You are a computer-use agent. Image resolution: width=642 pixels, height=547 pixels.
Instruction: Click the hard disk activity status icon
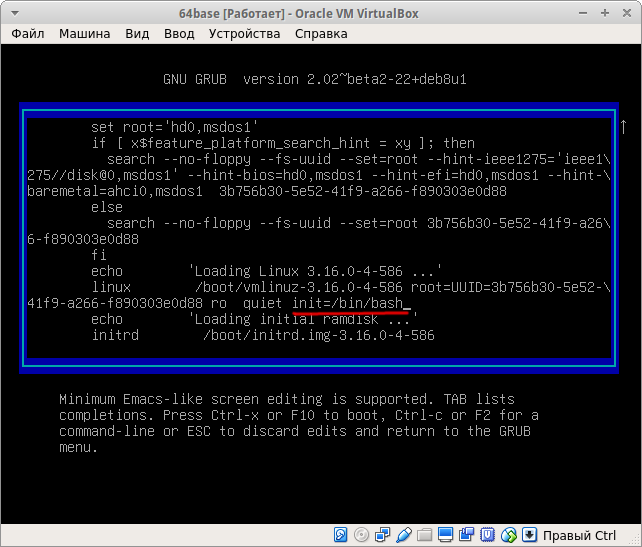pyautogui.click(x=340, y=535)
